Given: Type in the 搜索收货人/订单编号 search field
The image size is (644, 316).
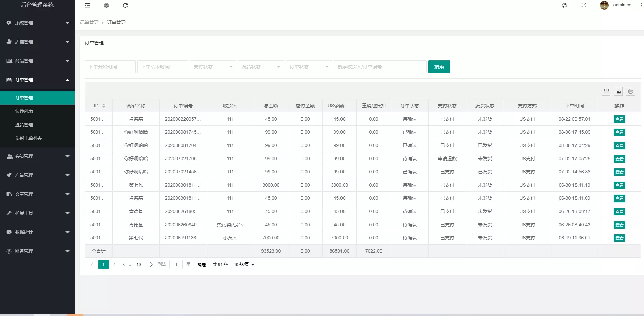Looking at the screenshot, I should click(x=380, y=67).
